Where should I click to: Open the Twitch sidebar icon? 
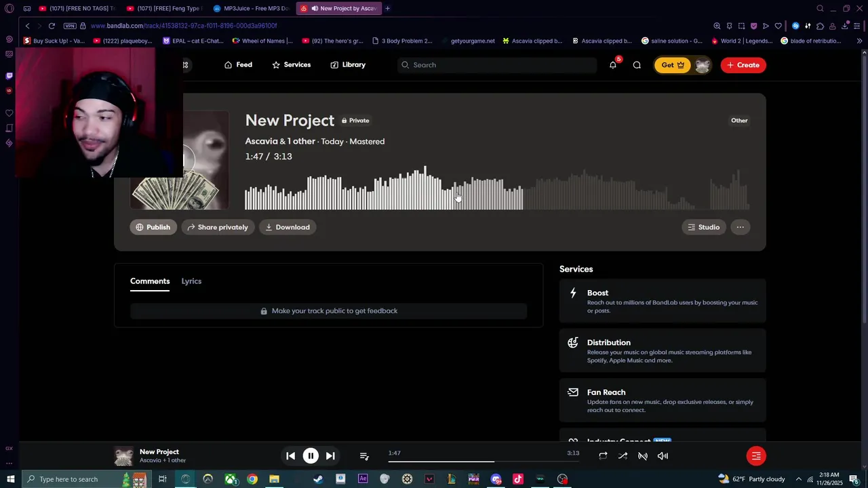click(9, 76)
